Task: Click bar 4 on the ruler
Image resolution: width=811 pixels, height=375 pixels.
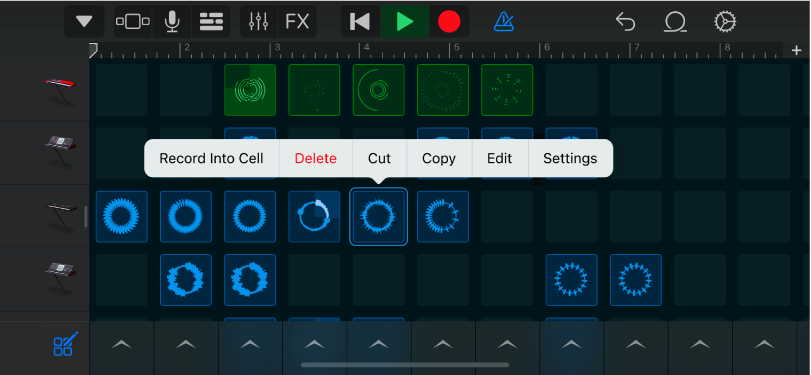Action: (x=367, y=48)
